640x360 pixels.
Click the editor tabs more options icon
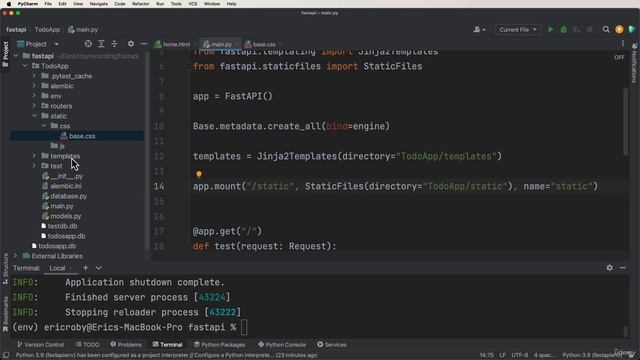pos(623,44)
